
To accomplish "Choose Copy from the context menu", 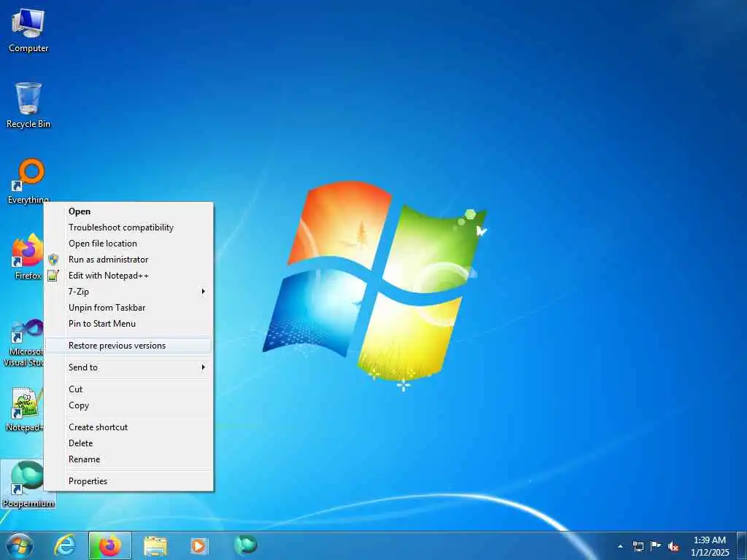I will (128, 405).
